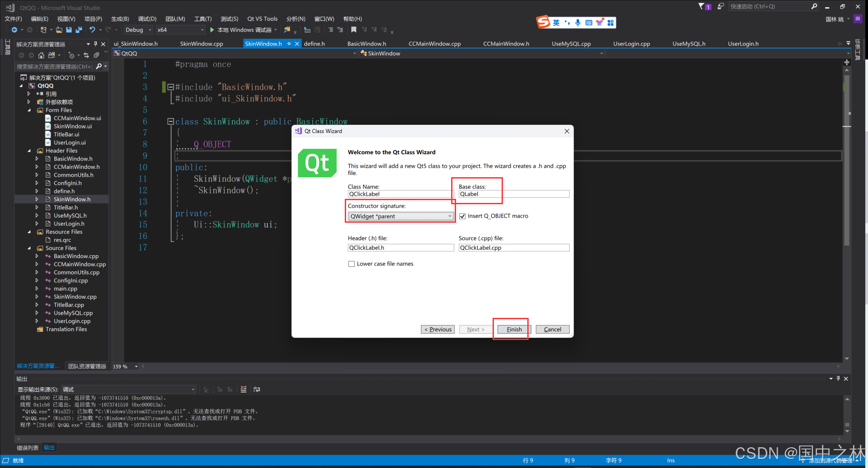Open the Debug configuration dropdown

(x=138, y=30)
